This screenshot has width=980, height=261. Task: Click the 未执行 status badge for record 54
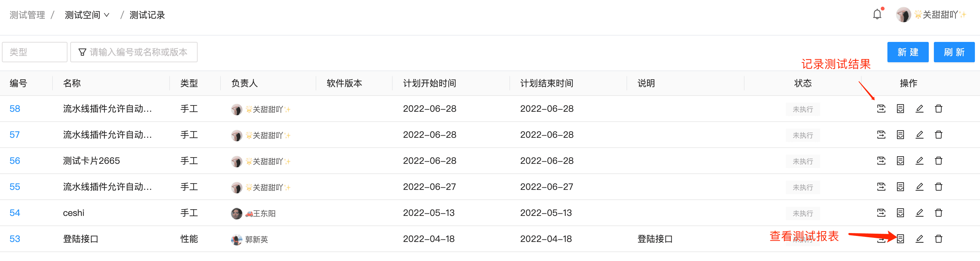803,213
